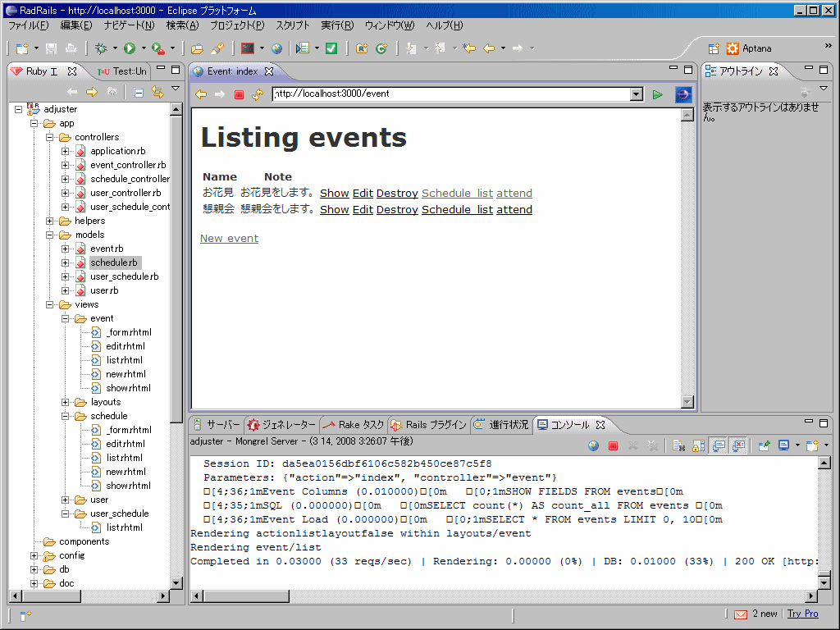Open the New wizard toolbar icon

pyautogui.click(x=22, y=48)
